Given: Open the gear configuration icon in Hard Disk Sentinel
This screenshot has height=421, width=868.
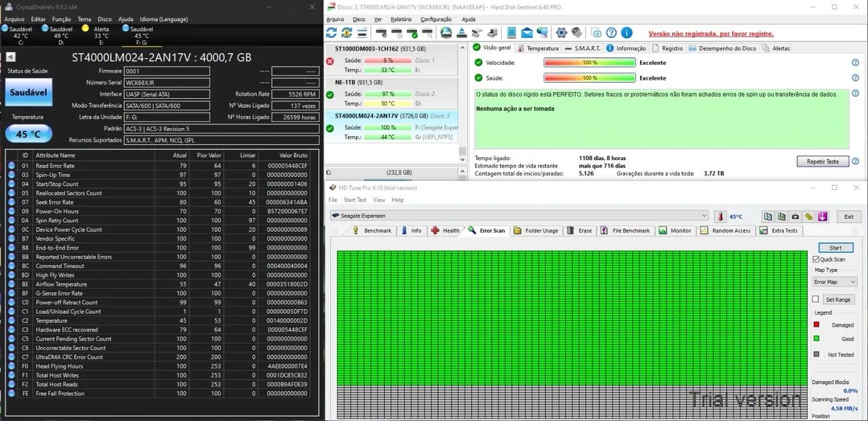Looking at the screenshot, I should click(x=561, y=33).
